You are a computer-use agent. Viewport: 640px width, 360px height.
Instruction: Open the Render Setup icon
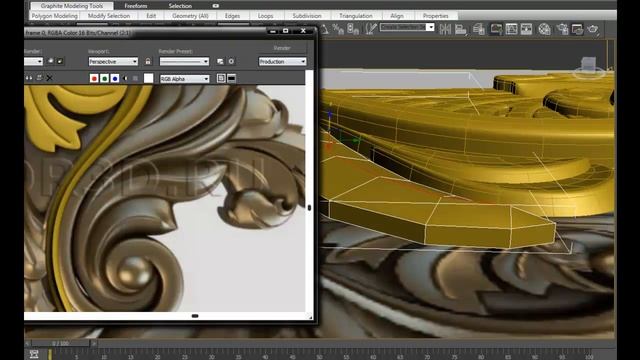[x=562, y=29]
